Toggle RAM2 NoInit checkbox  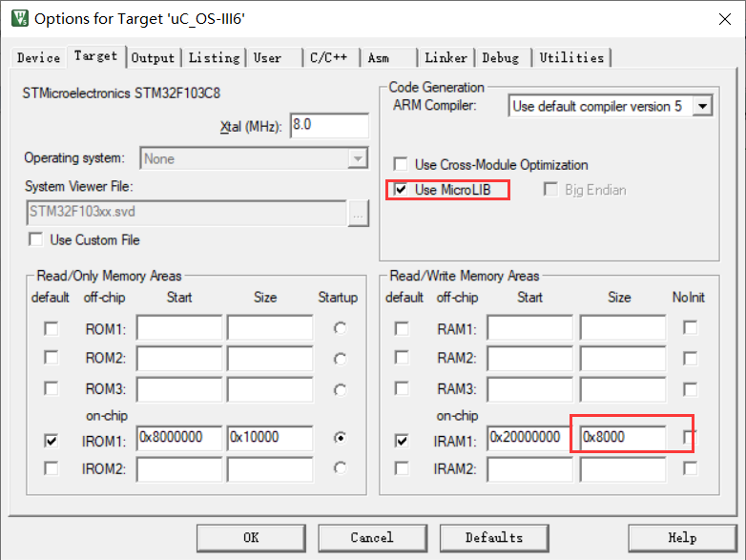click(690, 359)
